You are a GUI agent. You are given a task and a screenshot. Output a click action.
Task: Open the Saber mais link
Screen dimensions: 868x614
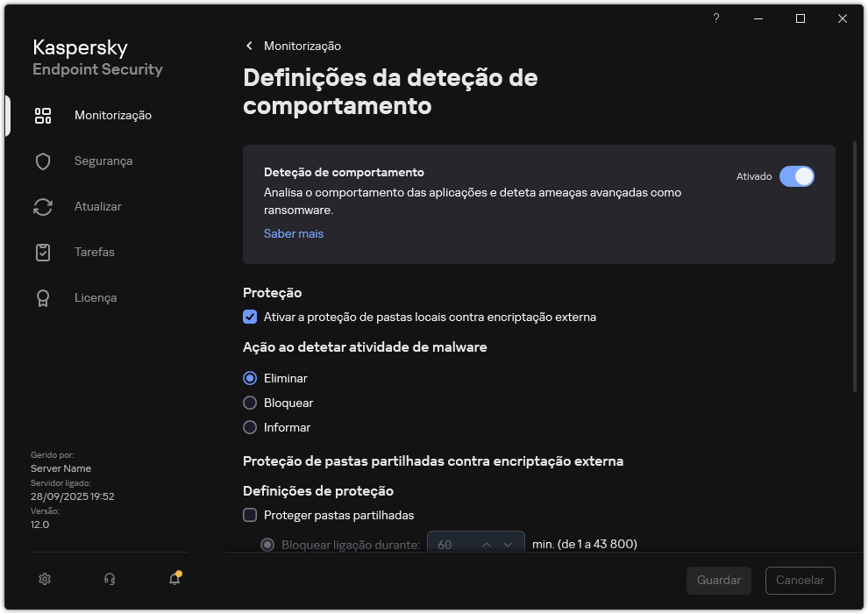(293, 233)
